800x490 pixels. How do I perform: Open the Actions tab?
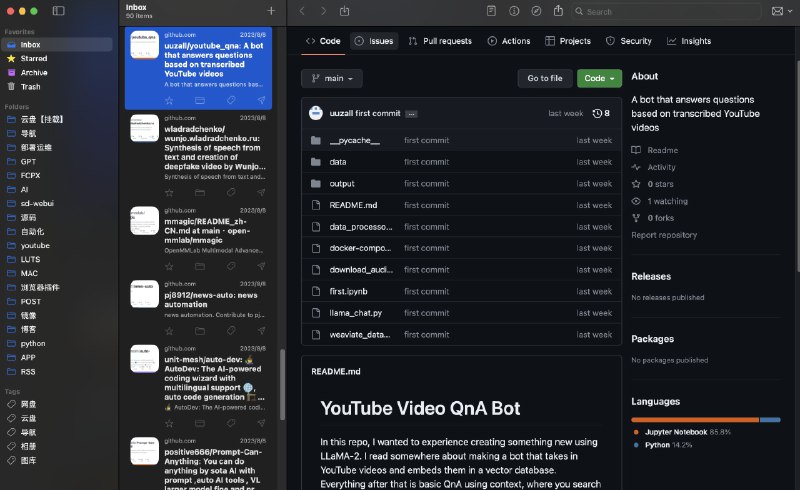coord(509,41)
